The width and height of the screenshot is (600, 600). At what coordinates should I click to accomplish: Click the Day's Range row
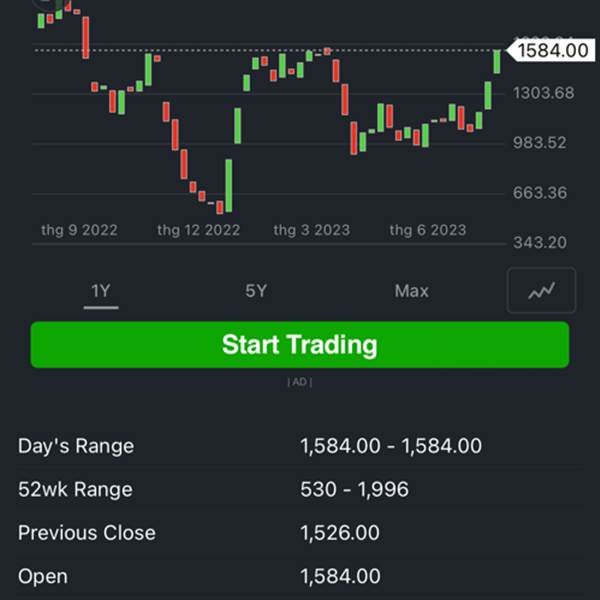coord(300,446)
